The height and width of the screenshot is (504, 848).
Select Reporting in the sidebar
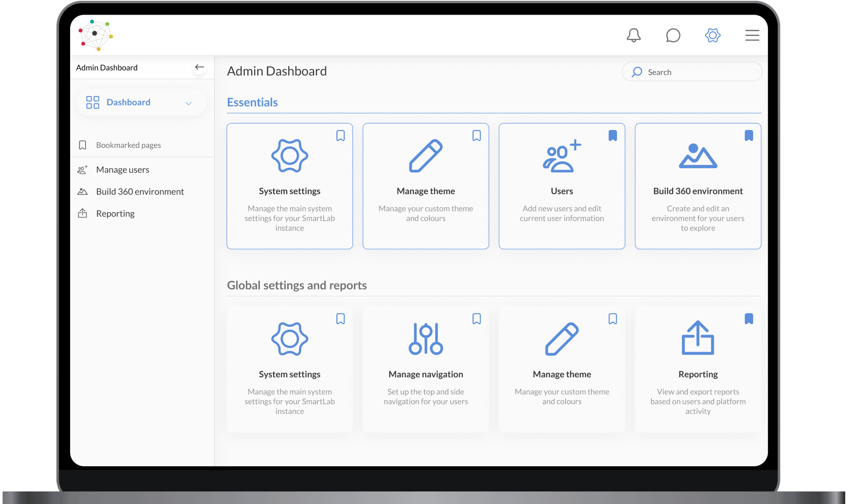click(x=116, y=213)
